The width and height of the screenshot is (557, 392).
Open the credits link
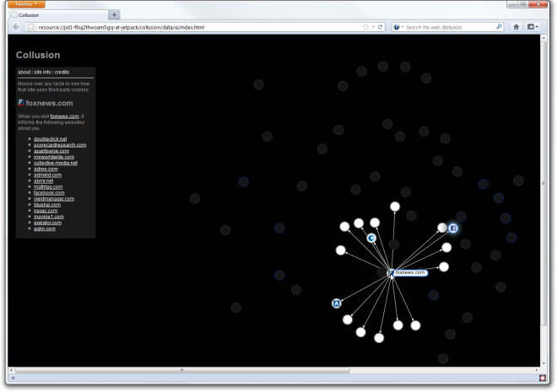tap(62, 72)
